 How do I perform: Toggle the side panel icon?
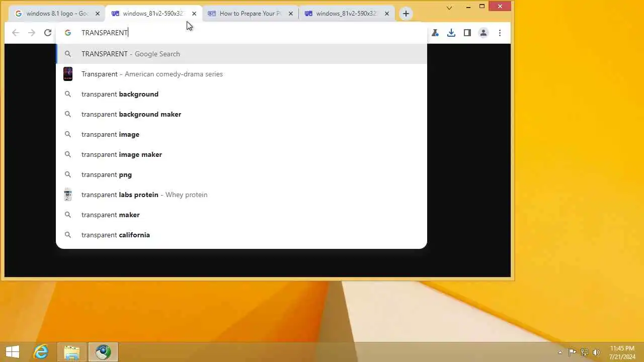(x=467, y=33)
